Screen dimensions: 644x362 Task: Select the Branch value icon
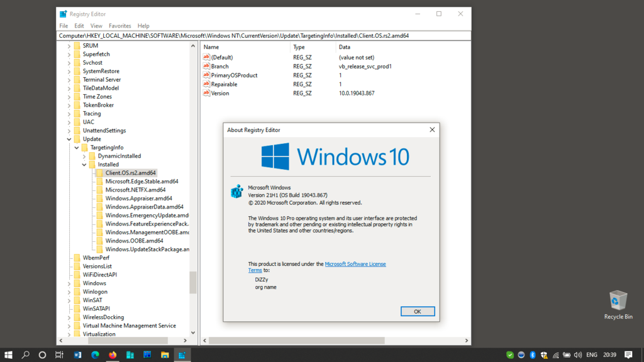tap(206, 66)
